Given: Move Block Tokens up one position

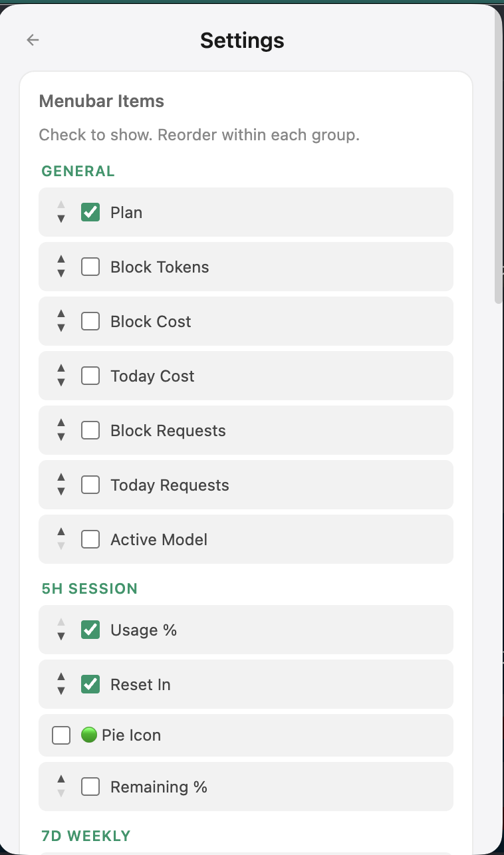Looking at the screenshot, I should tap(61, 259).
